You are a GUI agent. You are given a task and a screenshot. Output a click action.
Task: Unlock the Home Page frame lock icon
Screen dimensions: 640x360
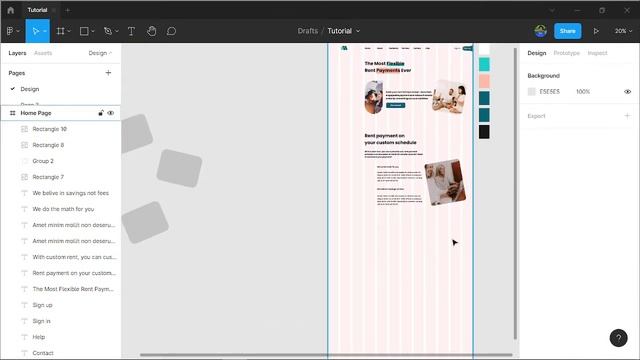click(x=100, y=113)
